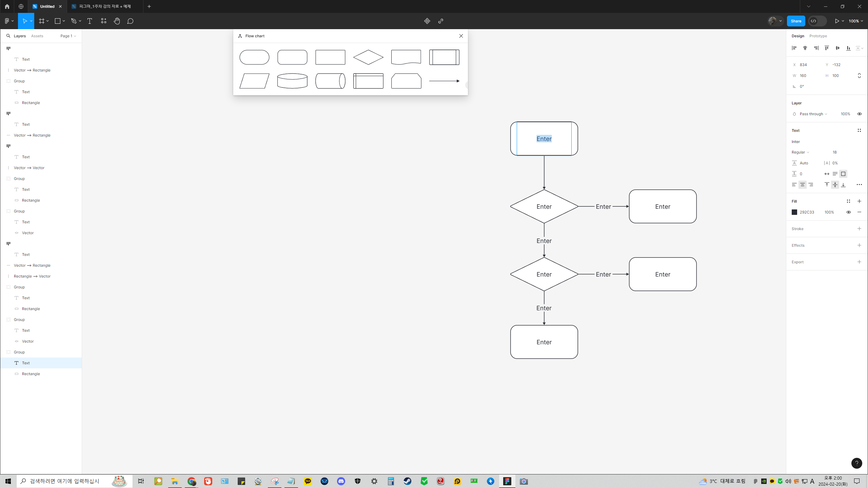Open shape tools dropdown arrow

[x=64, y=21]
